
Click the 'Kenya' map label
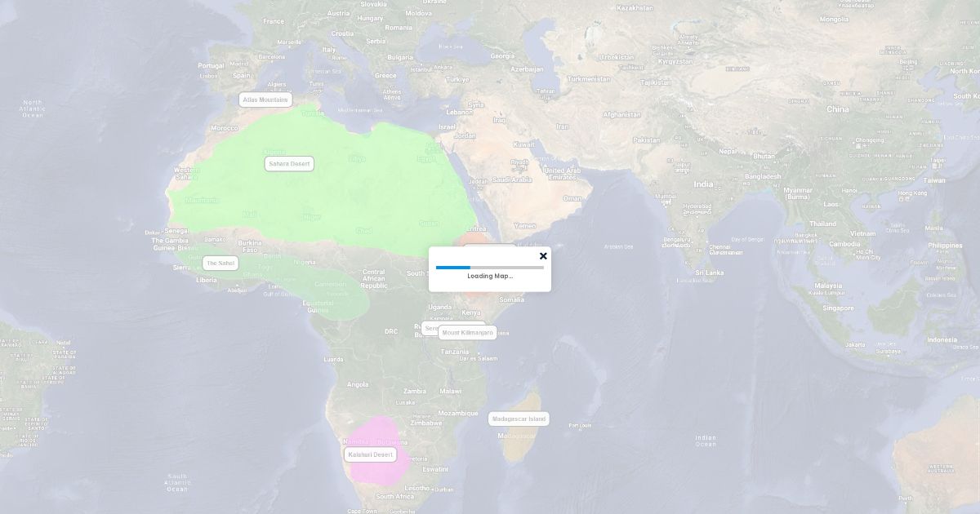click(471, 312)
